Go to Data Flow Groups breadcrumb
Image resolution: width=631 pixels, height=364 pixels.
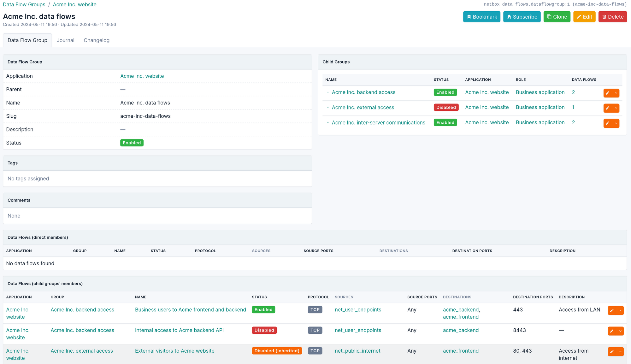tap(24, 4)
